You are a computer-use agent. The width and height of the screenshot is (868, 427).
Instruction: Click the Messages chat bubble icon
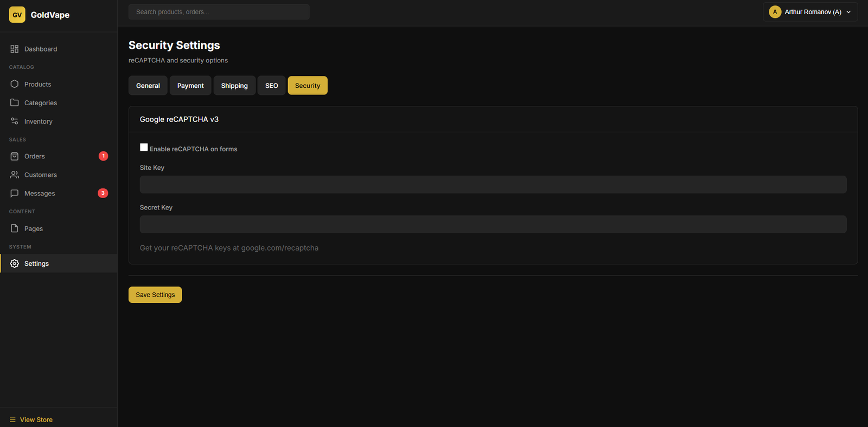click(15, 193)
